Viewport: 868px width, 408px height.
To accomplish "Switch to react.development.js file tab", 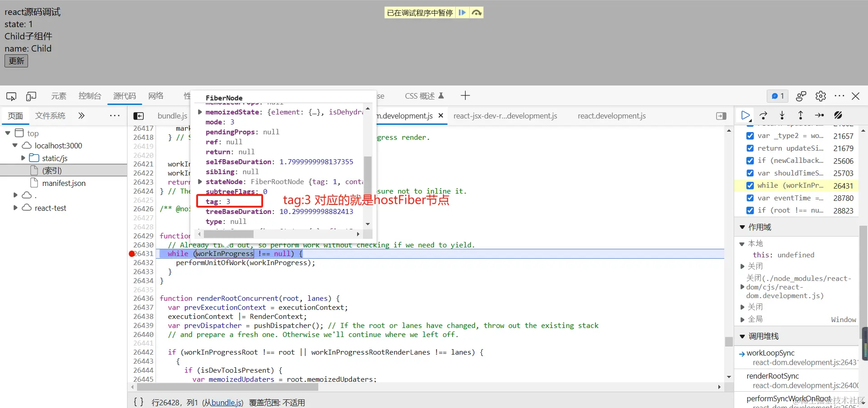I will click(x=612, y=116).
